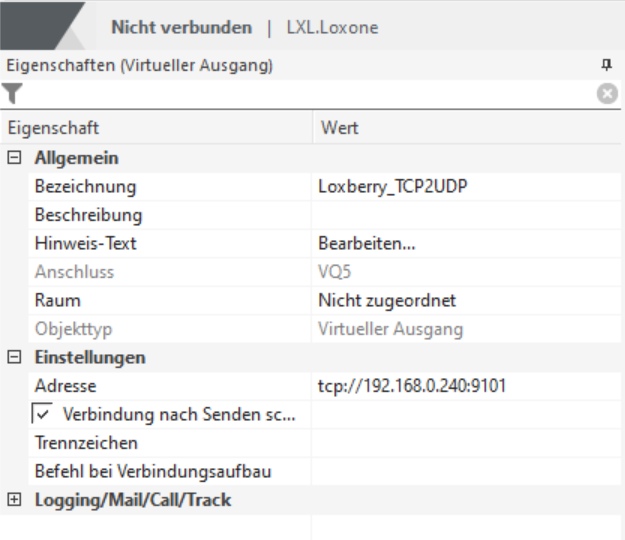
Task: Select the LXL.Loxone document tab
Action: coord(333,28)
